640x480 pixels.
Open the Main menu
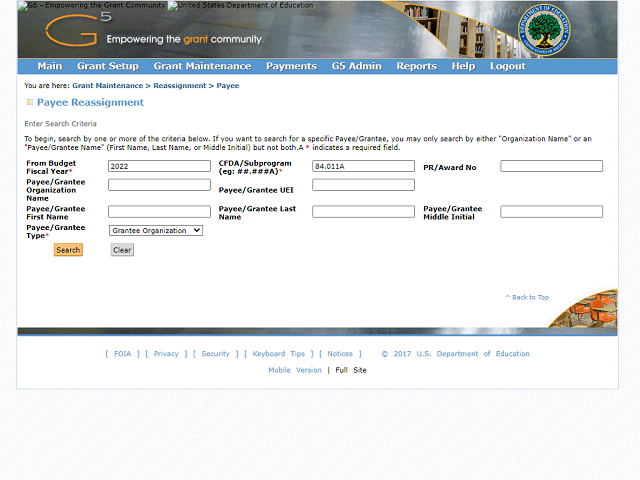[49, 66]
